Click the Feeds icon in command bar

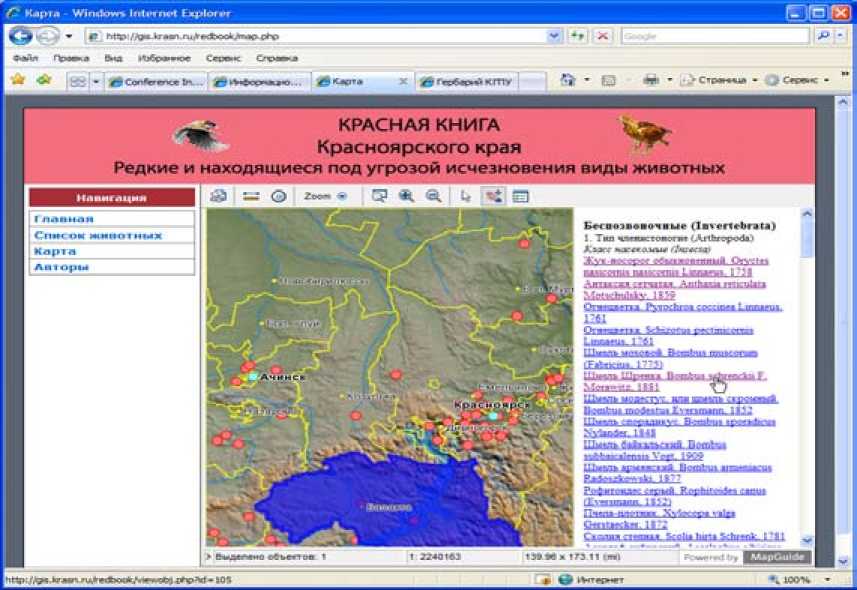(x=608, y=80)
